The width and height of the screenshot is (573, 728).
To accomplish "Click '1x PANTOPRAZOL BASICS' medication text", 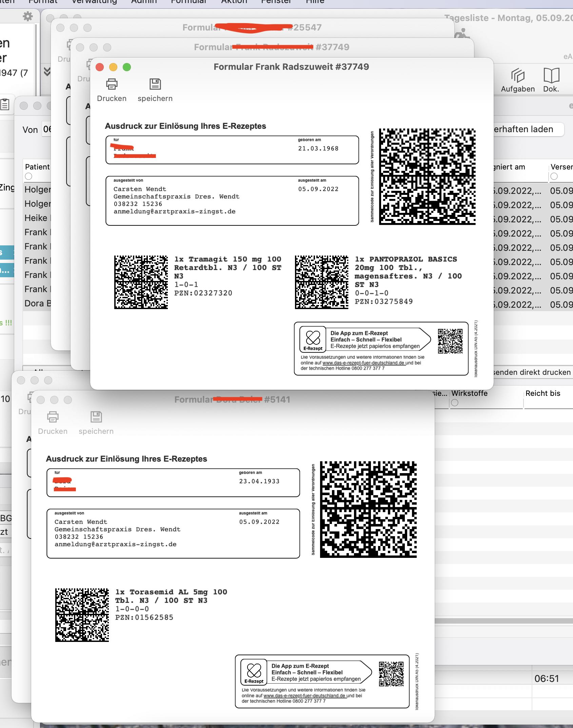I will pos(406,259).
